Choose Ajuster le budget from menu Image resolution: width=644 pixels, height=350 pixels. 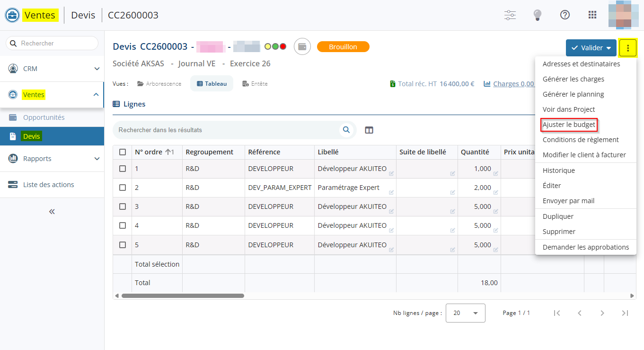(x=569, y=125)
